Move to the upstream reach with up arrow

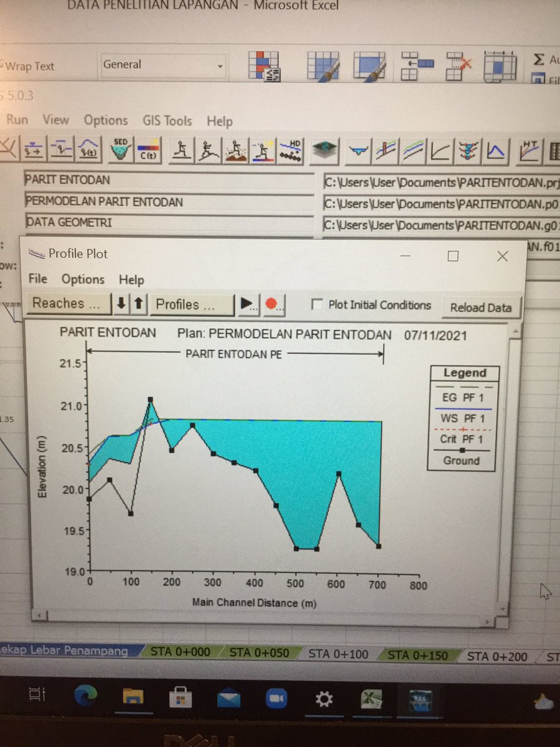[x=138, y=304]
